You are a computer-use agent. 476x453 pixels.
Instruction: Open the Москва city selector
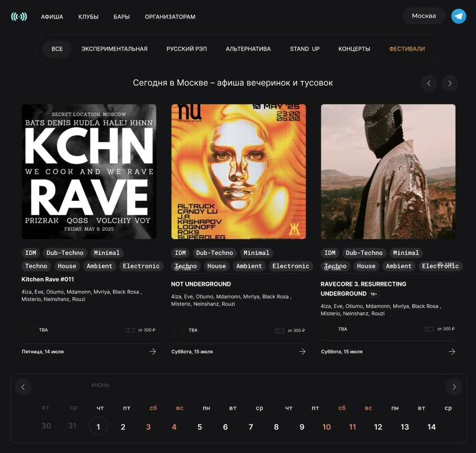pyautogui.click(x=424, y=16)
